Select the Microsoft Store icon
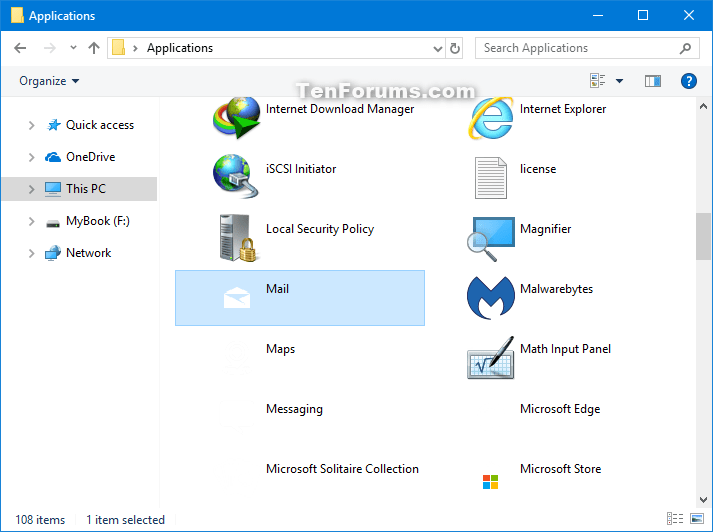 pos(491,482)
